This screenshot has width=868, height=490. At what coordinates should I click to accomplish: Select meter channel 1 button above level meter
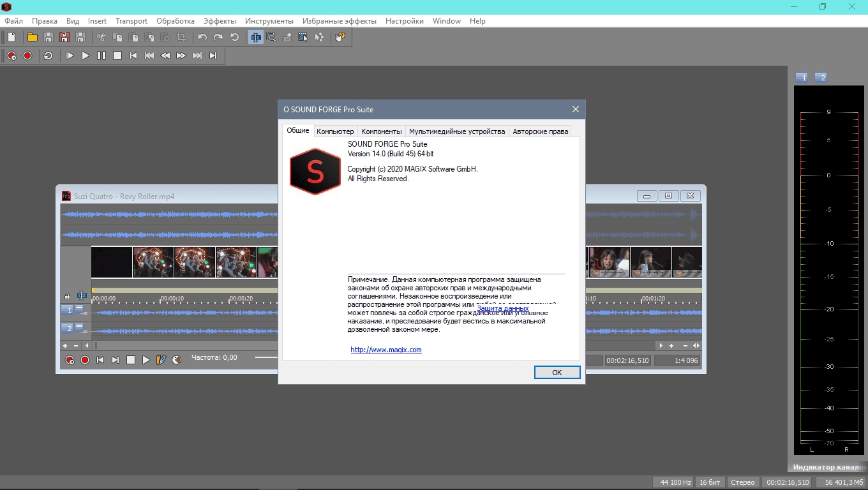(x=803, y=77)
